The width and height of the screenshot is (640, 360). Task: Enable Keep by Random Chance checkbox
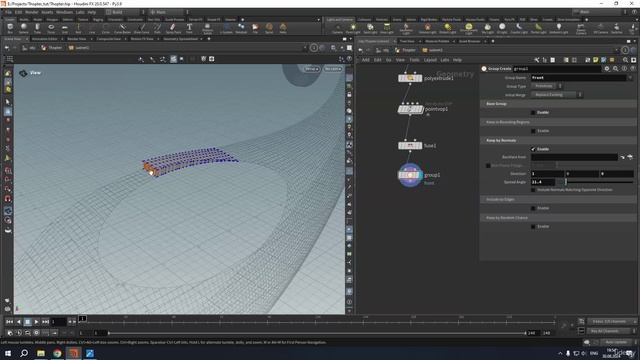point(533,227)
